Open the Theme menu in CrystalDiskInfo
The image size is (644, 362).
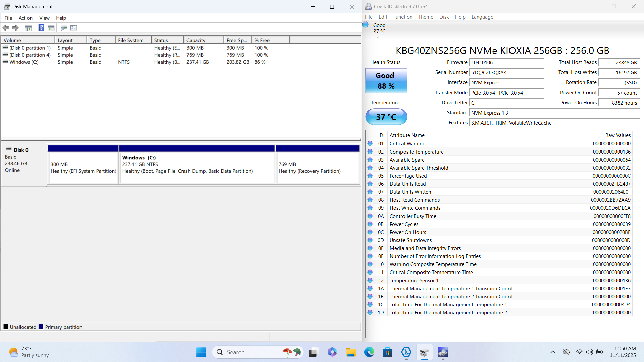coord(425,17)
